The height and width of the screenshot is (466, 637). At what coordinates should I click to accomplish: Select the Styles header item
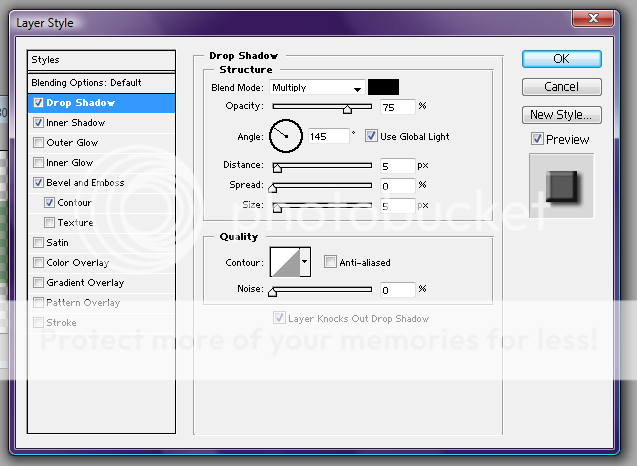pos(102,60)
